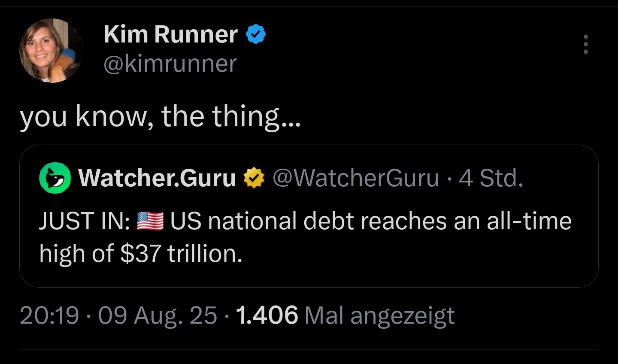618x364 pixels.
Task: Open Kim Runner's profile picture
Action: [51, 51]
